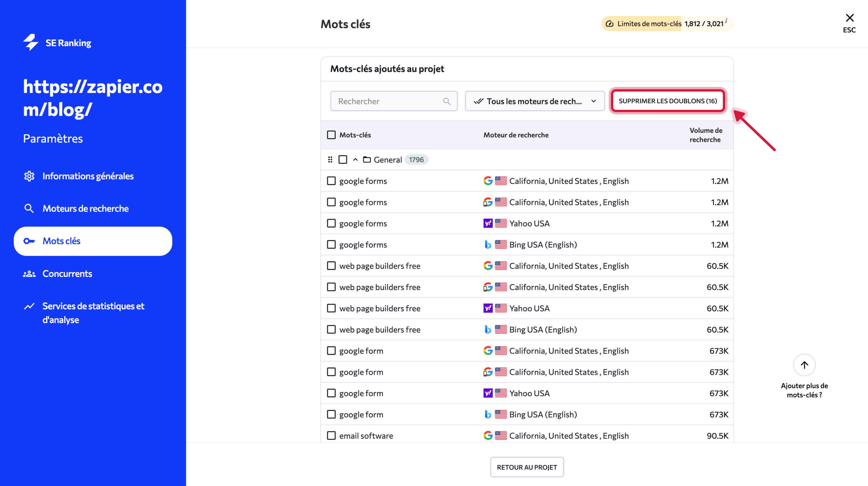Click the magnifier icon beside Moteurs de recherche

coord(29,209)
